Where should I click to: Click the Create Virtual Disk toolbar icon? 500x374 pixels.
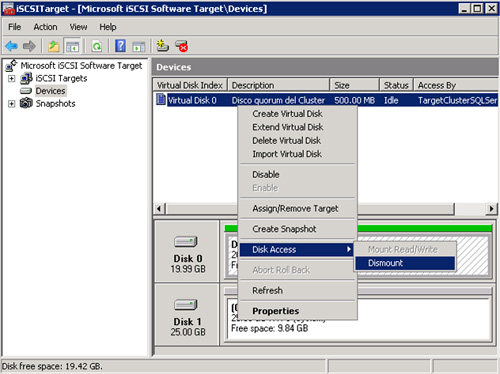(163, 46)
